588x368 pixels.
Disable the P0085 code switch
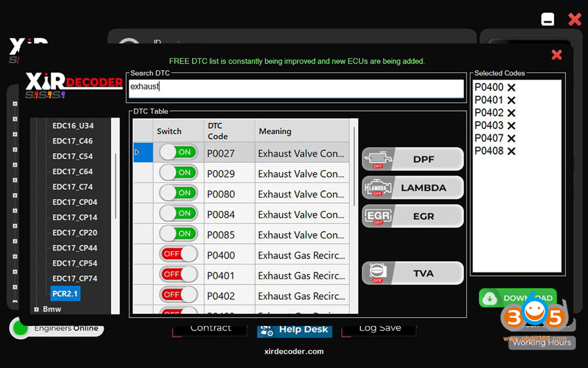[x=178, y=234]
